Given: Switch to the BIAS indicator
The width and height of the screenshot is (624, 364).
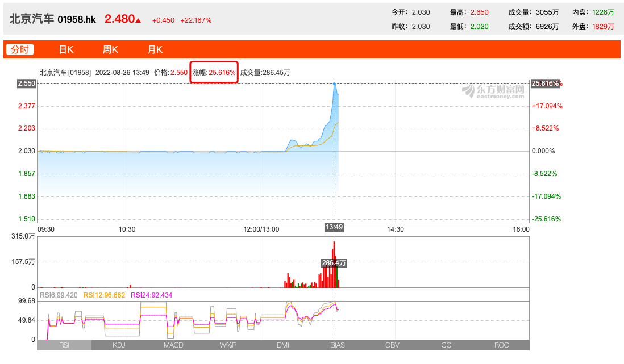Looking at the screenshot, I should [x=338, y=345].
